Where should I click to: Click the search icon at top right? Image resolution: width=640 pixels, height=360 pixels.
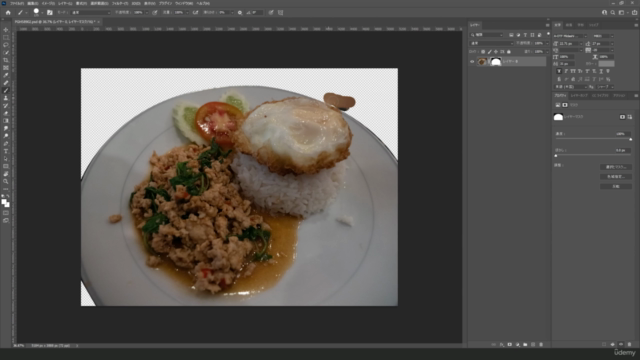coord(613,13)
